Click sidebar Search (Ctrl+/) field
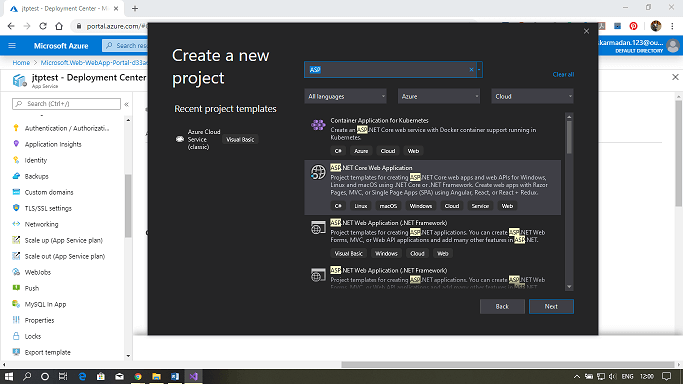The height and width of the screenshot is (384, 683). tap(66, 104)
